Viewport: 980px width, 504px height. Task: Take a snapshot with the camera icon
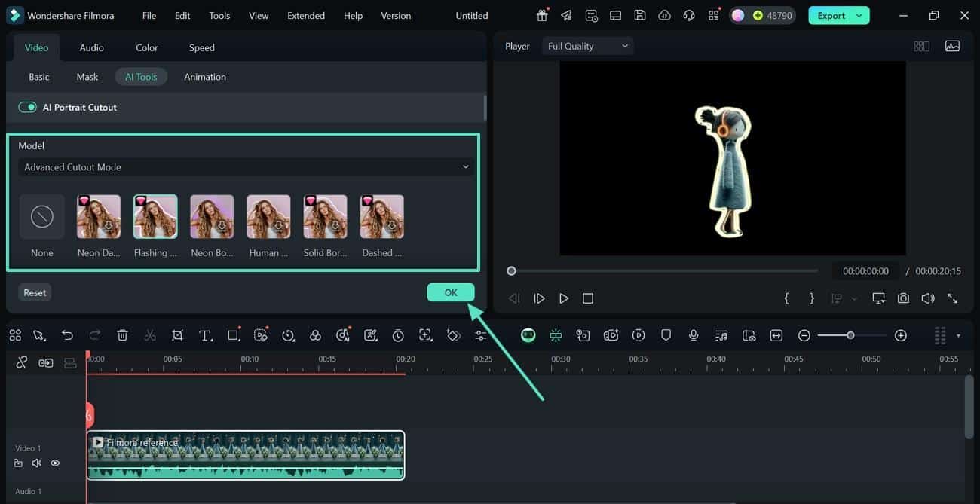point(903,298)
